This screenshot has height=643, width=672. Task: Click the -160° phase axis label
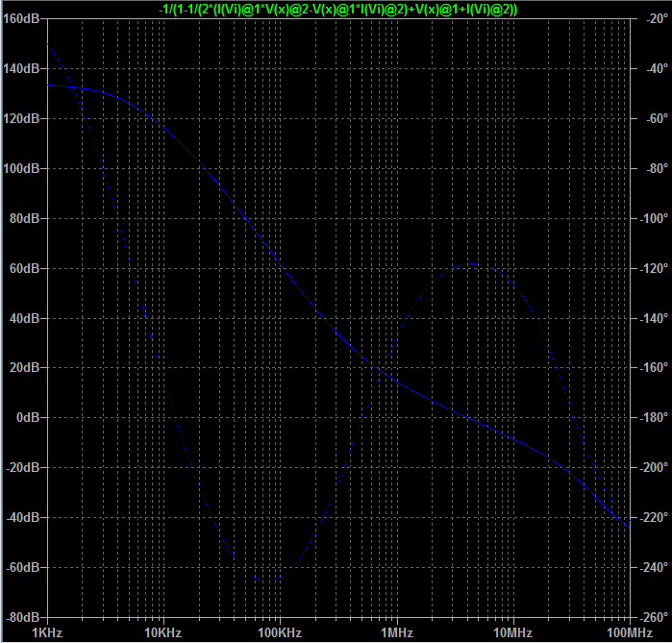coord(654,367)
